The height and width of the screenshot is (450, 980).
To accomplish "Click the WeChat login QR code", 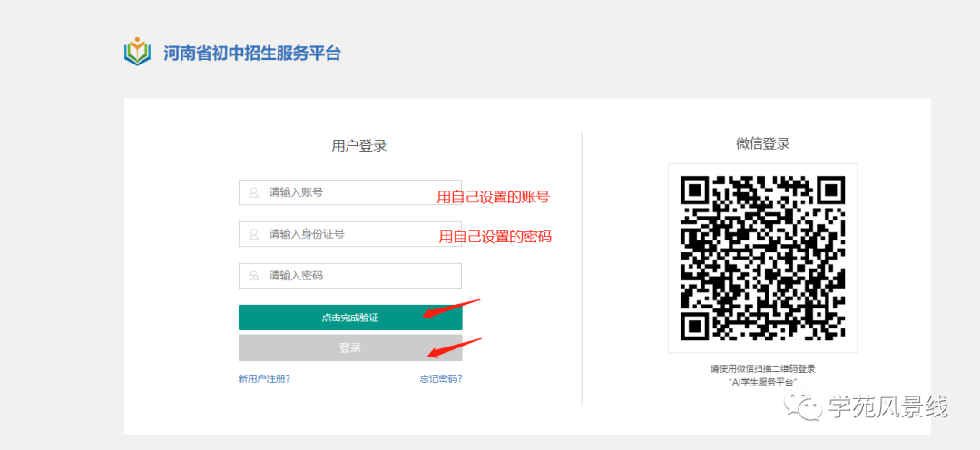I will click(762, 259).
